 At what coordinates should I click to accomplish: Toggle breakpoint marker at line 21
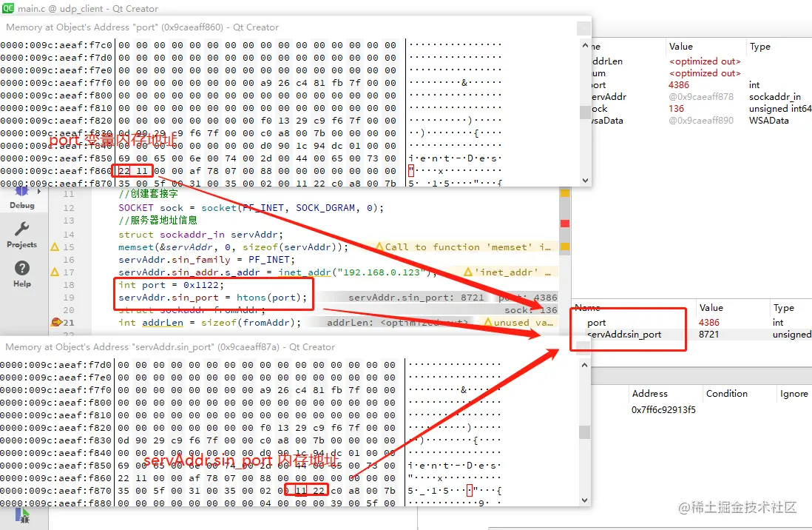click(x=56, y=322)
